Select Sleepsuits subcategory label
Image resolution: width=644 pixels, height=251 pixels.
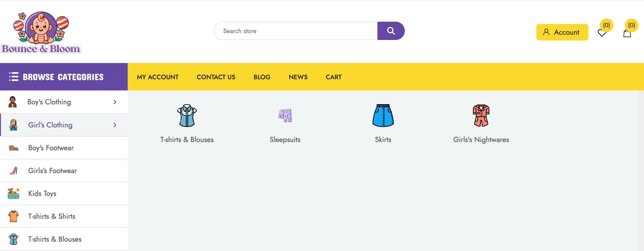pyautogui.click(x=285, y=140)
